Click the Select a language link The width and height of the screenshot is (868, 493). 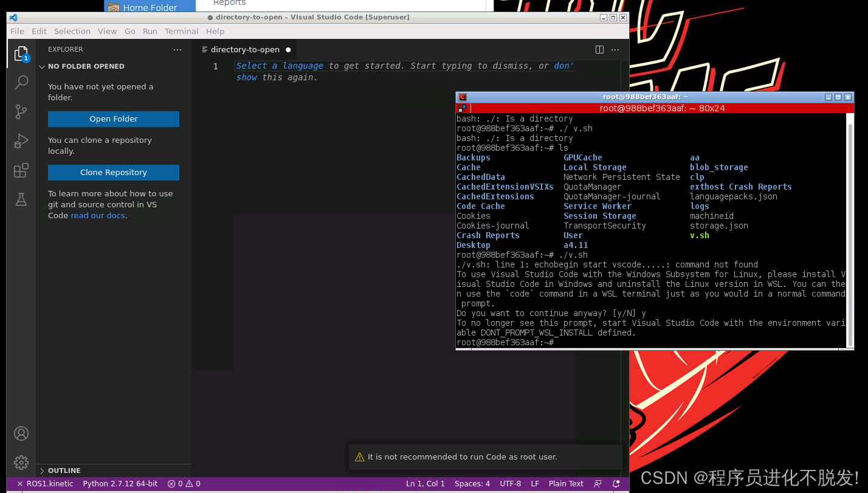click(280, 66)
